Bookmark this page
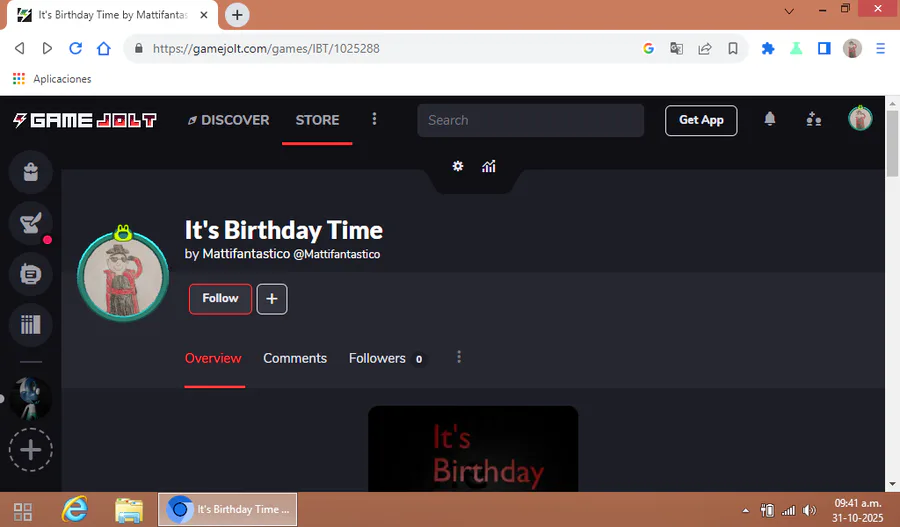The height and width of the screenshot is (527, 900). click(733, 48)
